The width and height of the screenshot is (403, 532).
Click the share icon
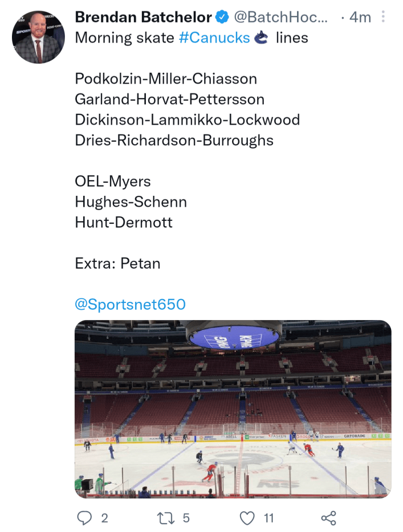click(x=328, y=518)
